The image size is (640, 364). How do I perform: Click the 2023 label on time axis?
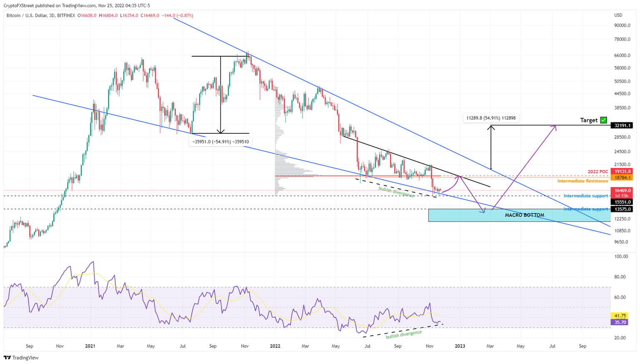[x=460, y=346]
